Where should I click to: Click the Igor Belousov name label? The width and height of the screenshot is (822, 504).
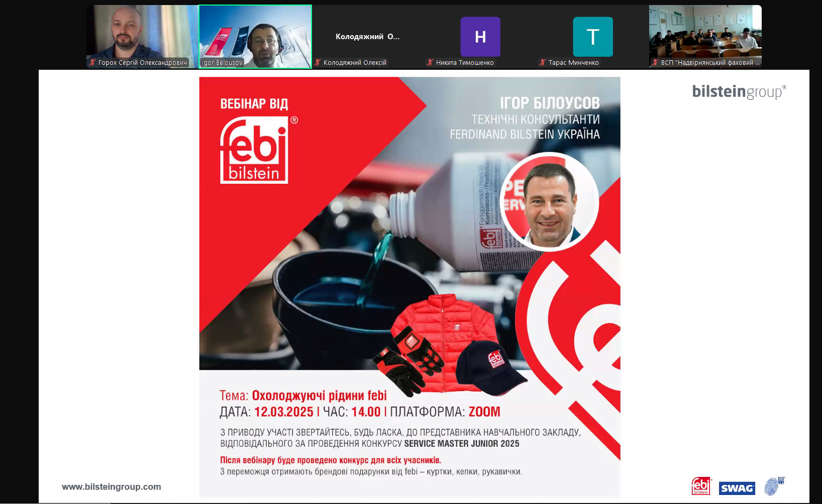pyautogui.click(x=222, y=63)
